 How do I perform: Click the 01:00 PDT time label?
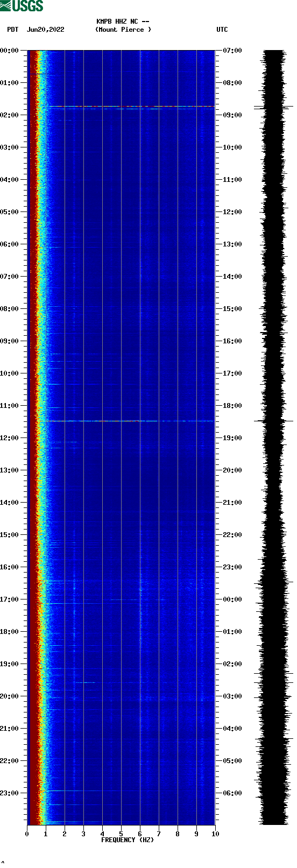pyautogui.click(x=10, y=83)
